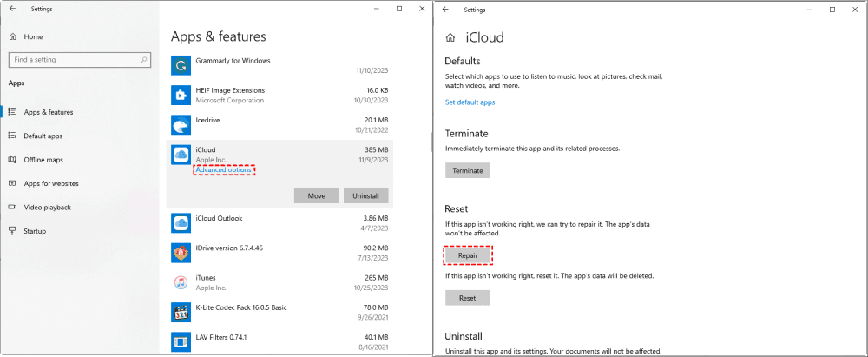This screenshot has height=357, width=868.
Task: Click the Terminate button
Action: 468,170
